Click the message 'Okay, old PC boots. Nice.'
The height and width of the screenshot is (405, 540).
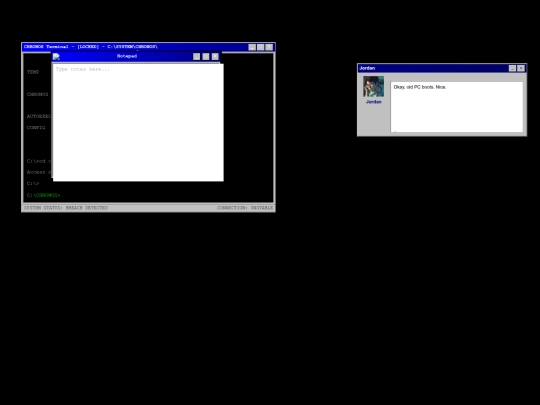pos(420,87)
